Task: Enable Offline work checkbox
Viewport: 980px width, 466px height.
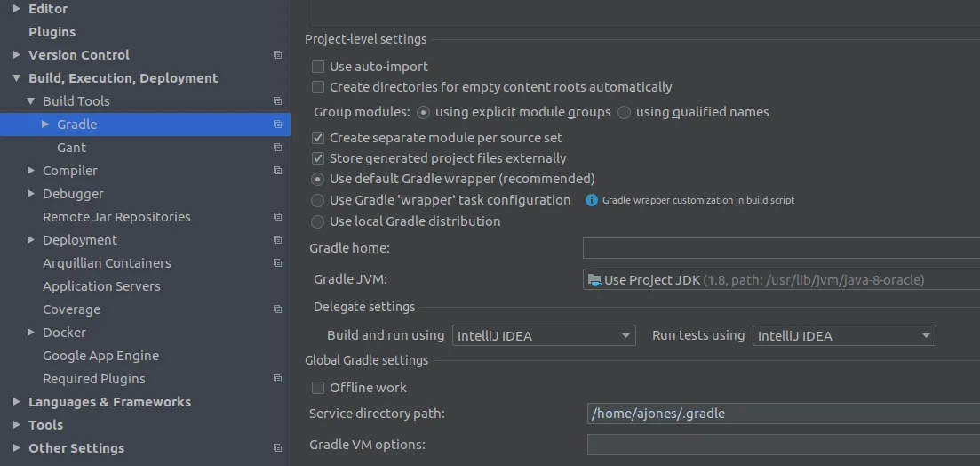Action: (318, 388)
